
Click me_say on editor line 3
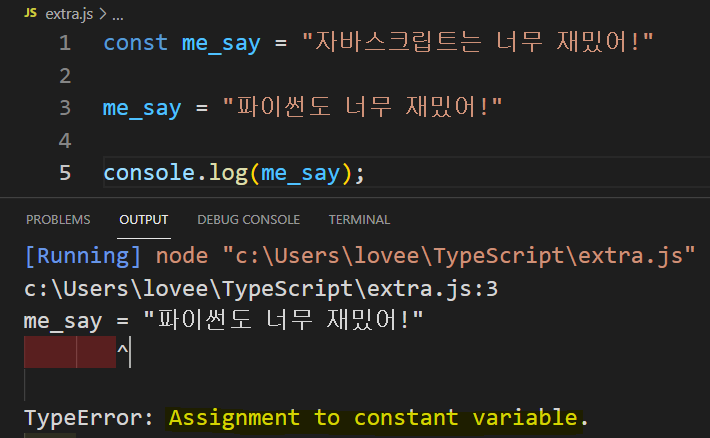(x=142, y=109)
